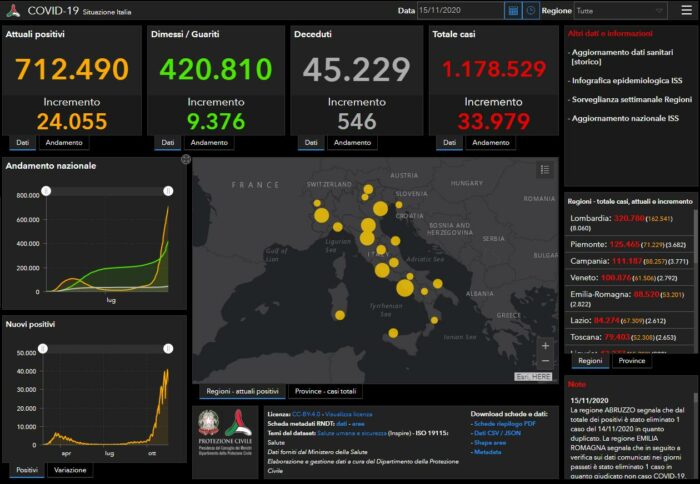
Task: Open Sorveglianza settimanale Regioni link
Action: pyautogui.click(x=630, y=100)
